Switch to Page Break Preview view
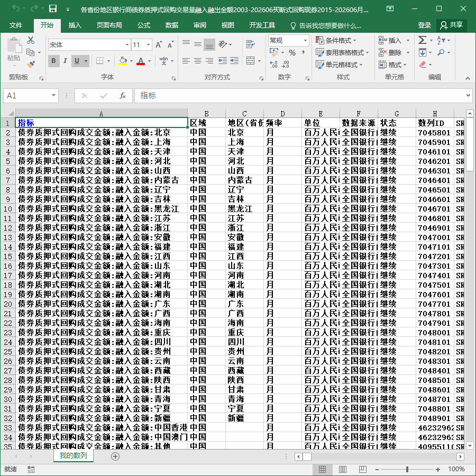Viewport: 476px width, 476px height. (362, 469)
